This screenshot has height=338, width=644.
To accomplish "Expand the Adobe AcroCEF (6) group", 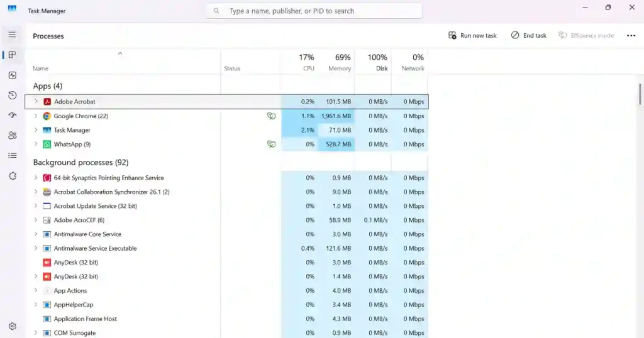I will tap(36, 221).
